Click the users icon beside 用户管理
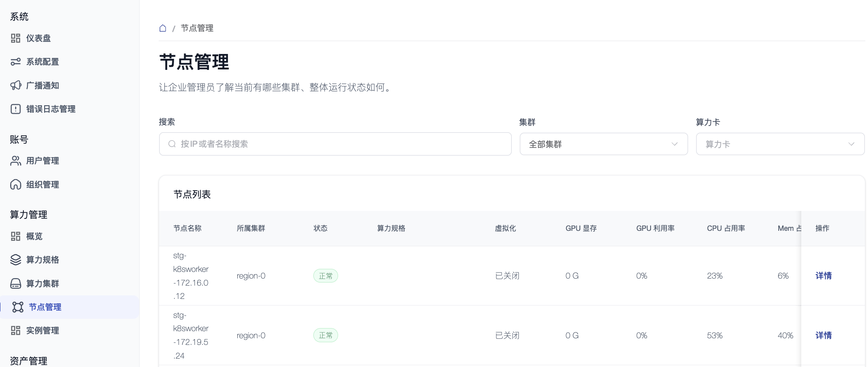 click(15, 161)
